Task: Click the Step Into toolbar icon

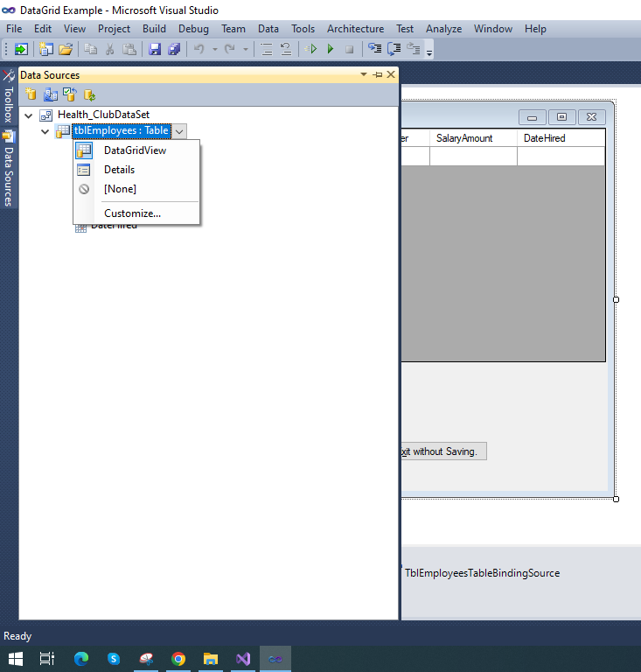Action: (374, 48)
